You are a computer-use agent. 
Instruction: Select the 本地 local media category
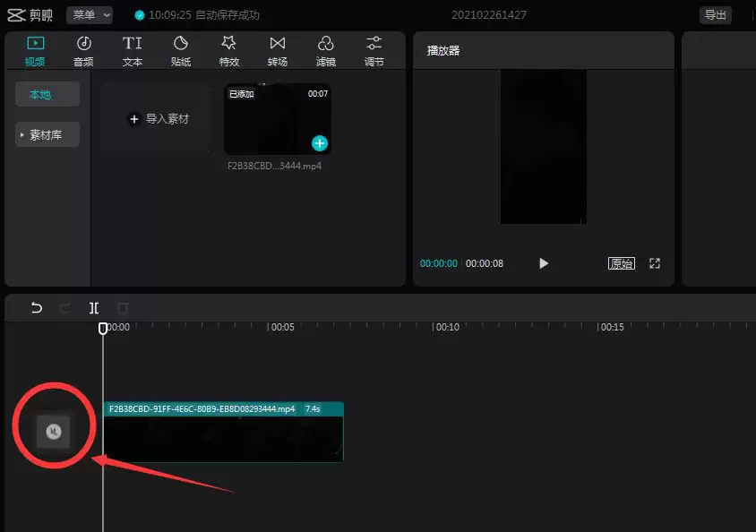[47, 94]
